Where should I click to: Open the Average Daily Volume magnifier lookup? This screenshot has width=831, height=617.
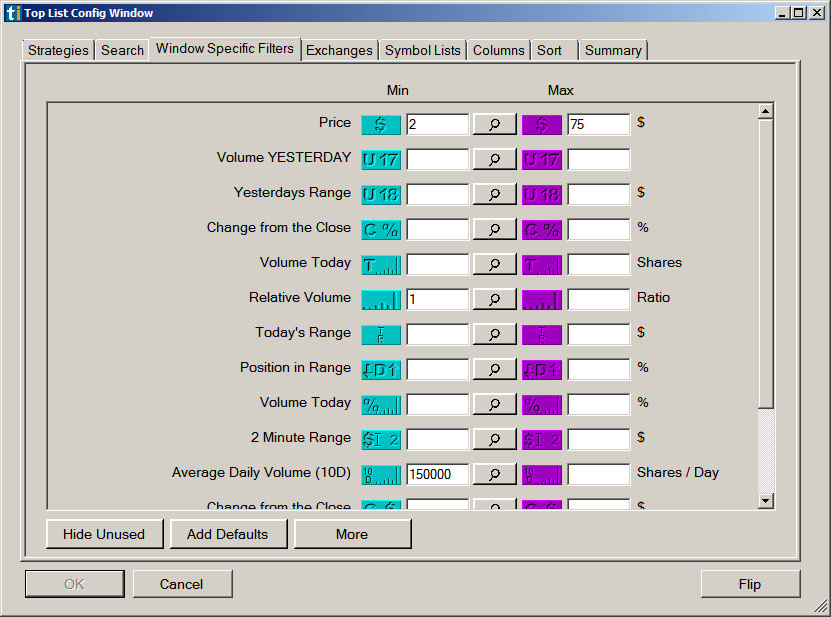pos(494,474)
